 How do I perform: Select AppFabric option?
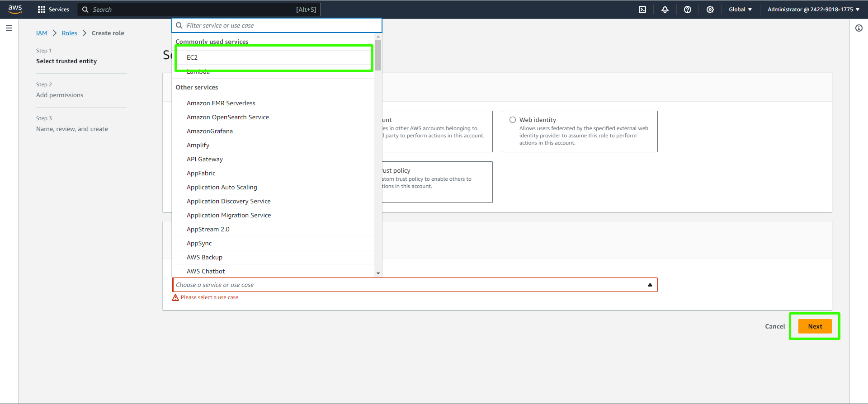coord(273,173)
